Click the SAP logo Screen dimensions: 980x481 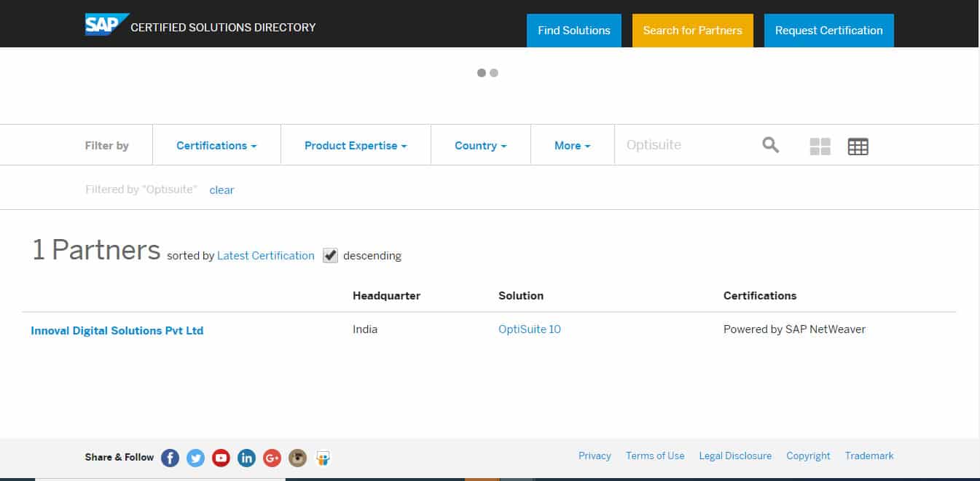coord(106,25)
